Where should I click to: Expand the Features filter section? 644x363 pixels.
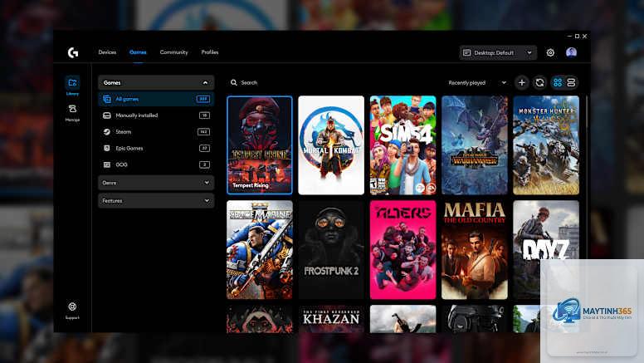click(x=156, y=201)
